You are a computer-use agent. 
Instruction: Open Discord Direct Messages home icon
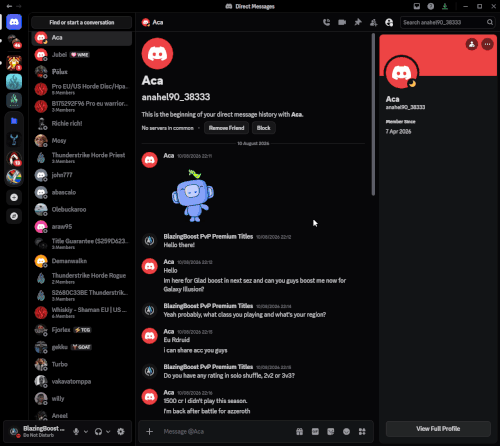click(x=14, y=22)
